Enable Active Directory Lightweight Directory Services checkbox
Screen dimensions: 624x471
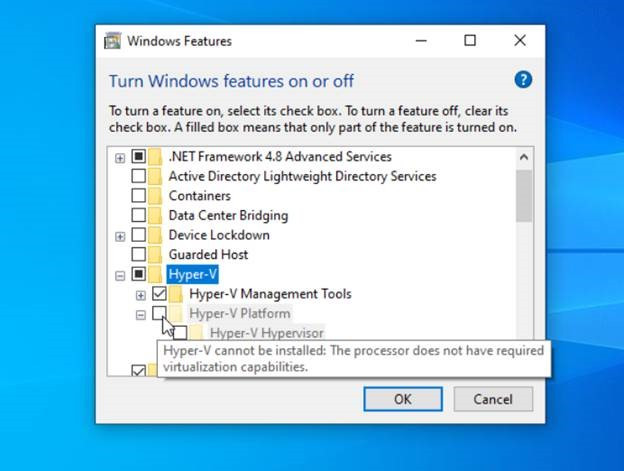pyautogui.click(x=138, y=176)
